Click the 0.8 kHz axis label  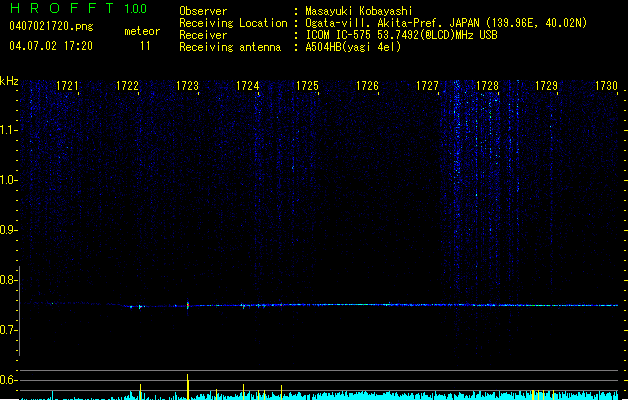8,280
